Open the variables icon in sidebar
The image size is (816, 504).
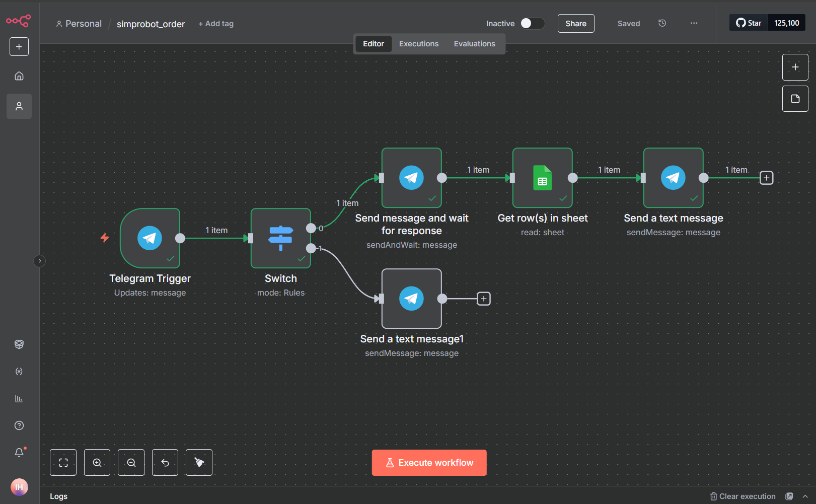tap(19, 372)
